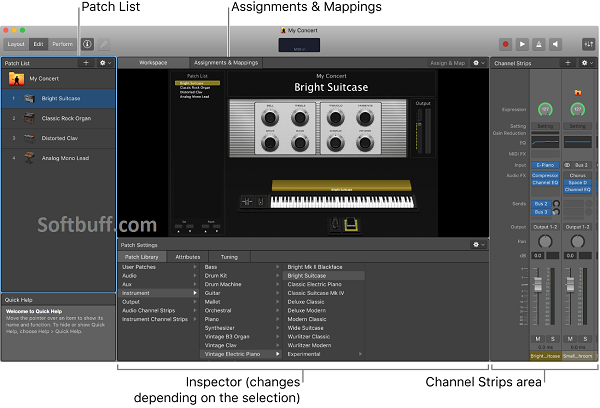Select the yellow-highlighted expression pedal icon
The width and height of the screenshot is (600, 408).
point(351,224)
